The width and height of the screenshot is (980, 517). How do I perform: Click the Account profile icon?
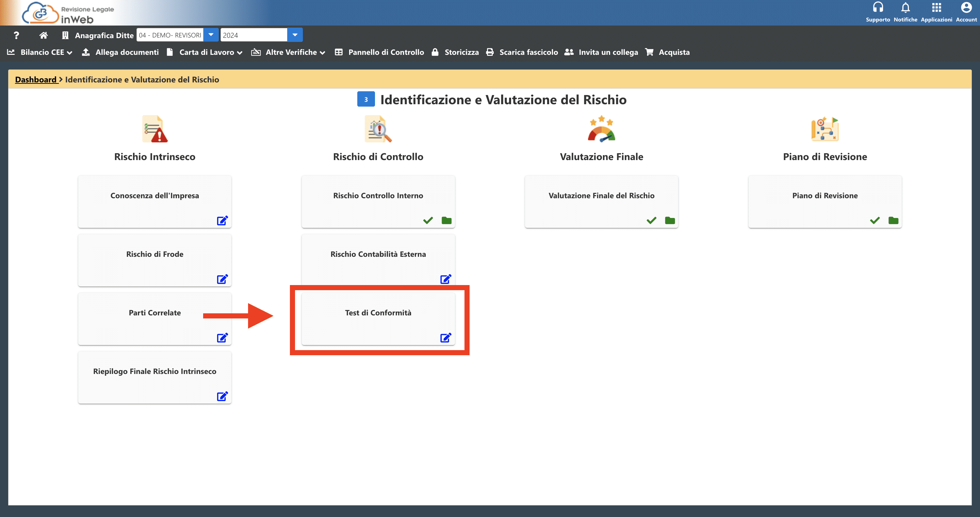(966, 8)
